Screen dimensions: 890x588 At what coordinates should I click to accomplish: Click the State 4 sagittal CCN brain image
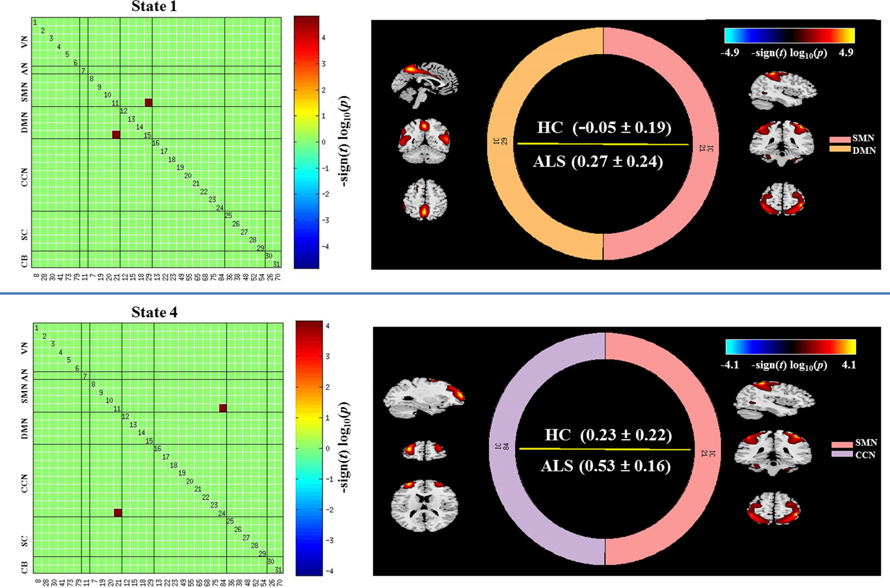(424, 397)
